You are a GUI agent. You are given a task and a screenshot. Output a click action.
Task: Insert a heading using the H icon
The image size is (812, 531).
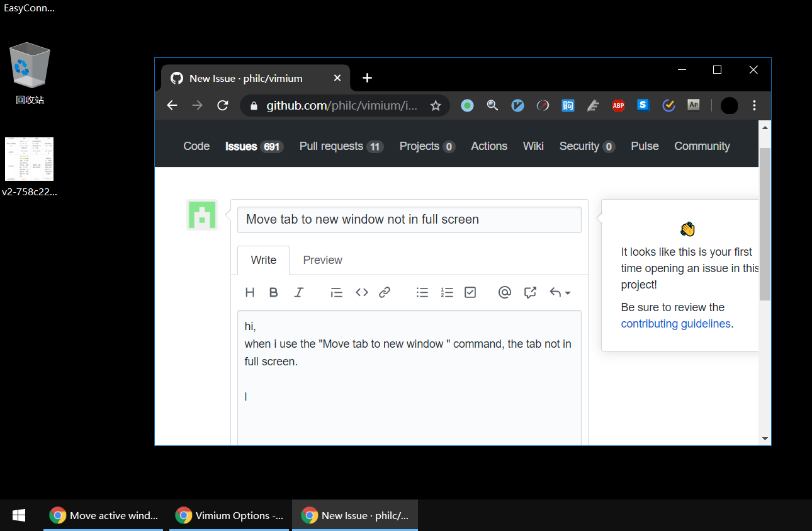tap(250, 292)
